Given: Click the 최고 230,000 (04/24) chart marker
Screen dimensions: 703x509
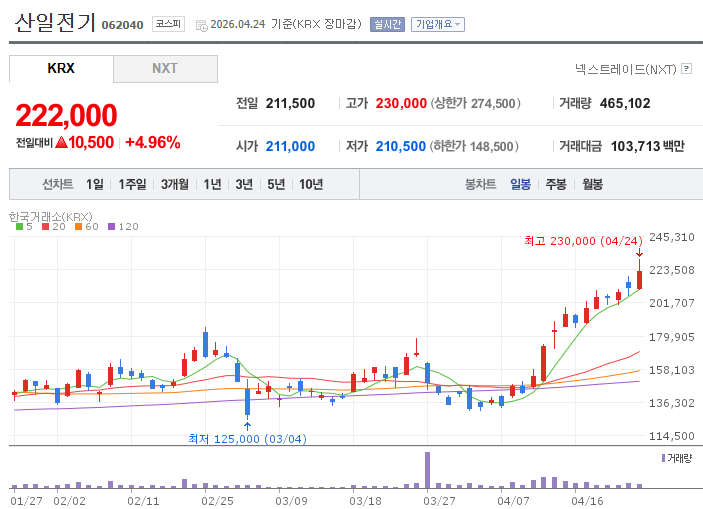Looking at the screenshot, I should pyautogui.click(x=583, y=241).
